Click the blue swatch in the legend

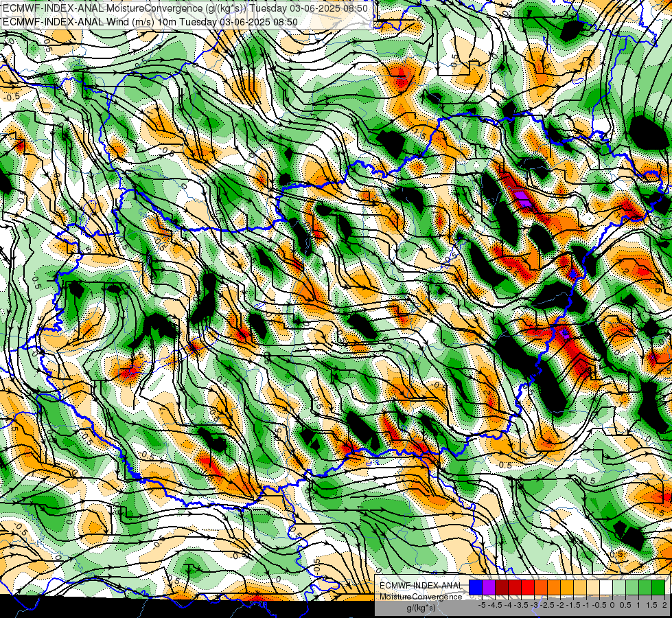[x=476, y=587]
